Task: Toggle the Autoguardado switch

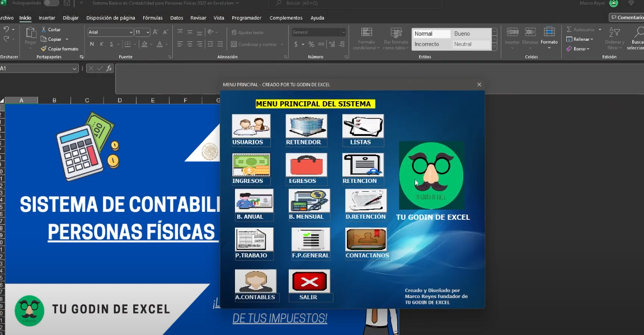Action: point(51,3)
